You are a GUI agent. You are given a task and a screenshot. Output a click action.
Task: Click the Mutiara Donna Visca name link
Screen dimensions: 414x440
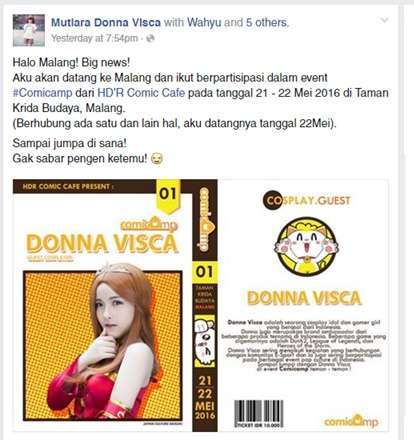click(106, 23)
